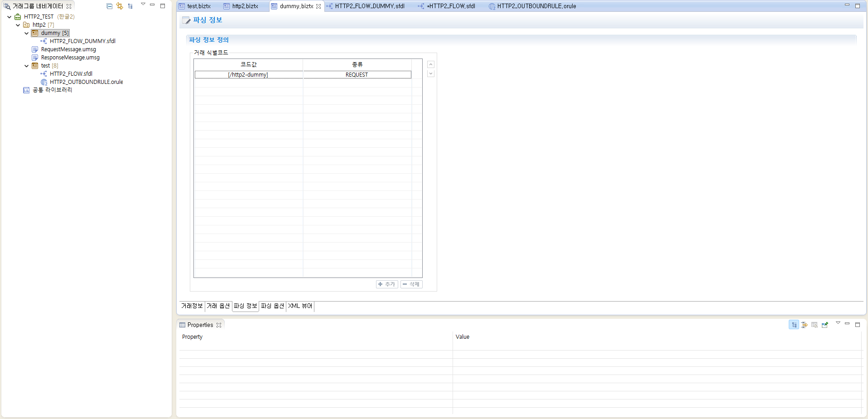Click the up arrow beside the 코드값 table
Viewport: 868px width, 419px height.
[x=430, y=64]
